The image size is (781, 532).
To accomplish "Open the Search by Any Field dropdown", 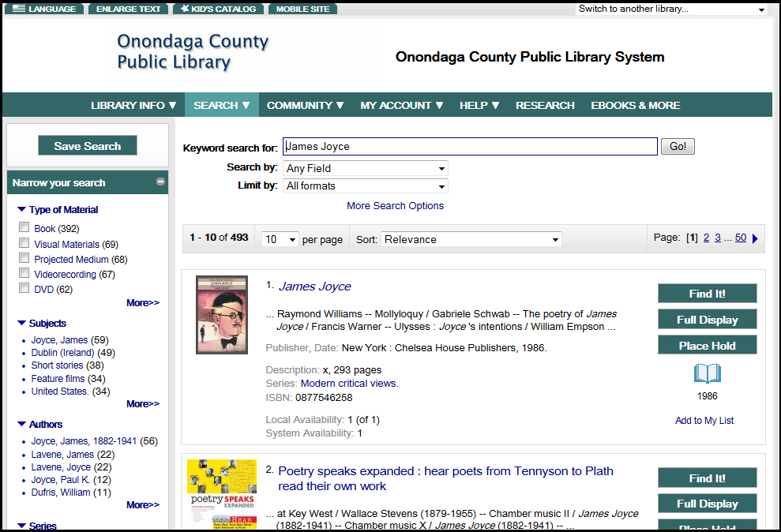I will coord(366,168).
